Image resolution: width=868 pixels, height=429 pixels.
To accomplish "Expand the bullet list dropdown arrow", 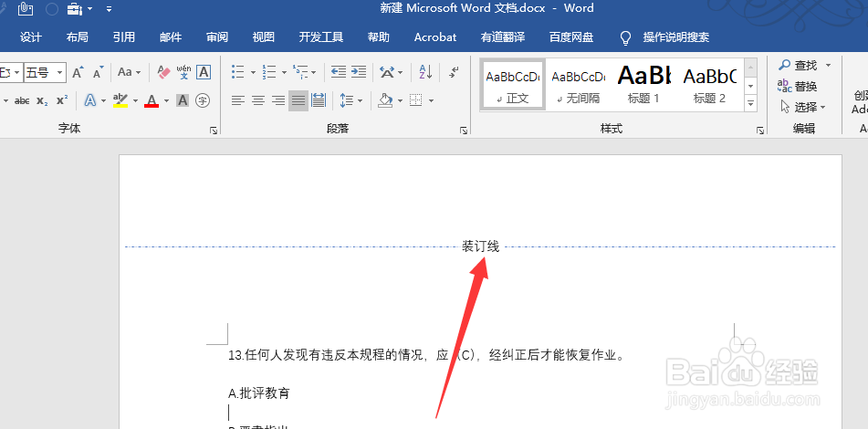I will click(x=253, y=72).
